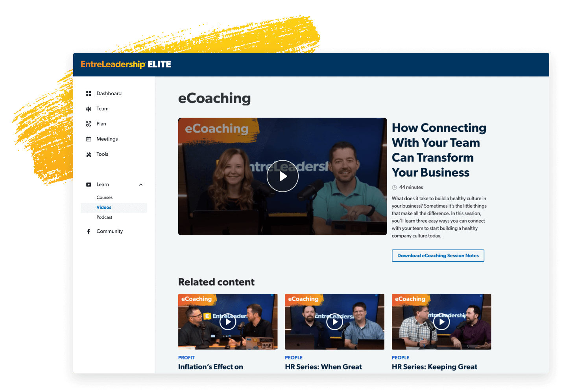Open the HR Series: When Great title
This screenshot has height=392, width=563.
tap(323, 367)
